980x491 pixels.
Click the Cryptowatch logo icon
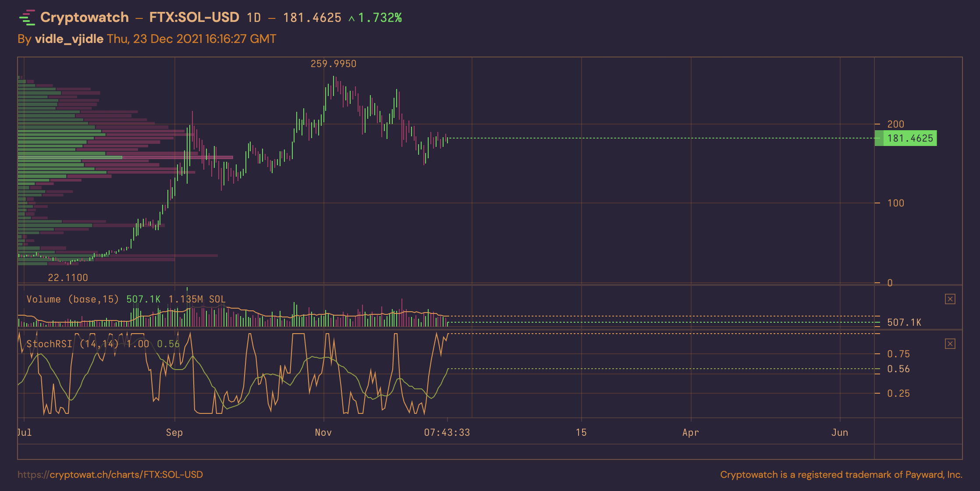click(27, 18)
